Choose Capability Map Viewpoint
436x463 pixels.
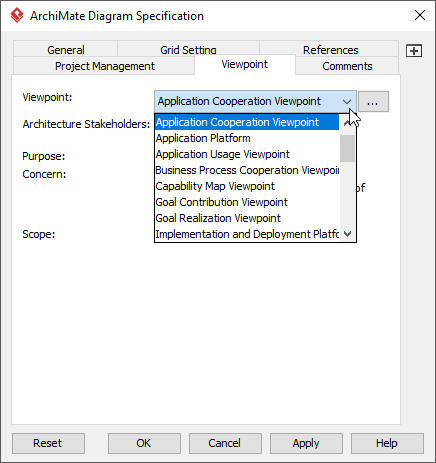[x=247, y=186]
